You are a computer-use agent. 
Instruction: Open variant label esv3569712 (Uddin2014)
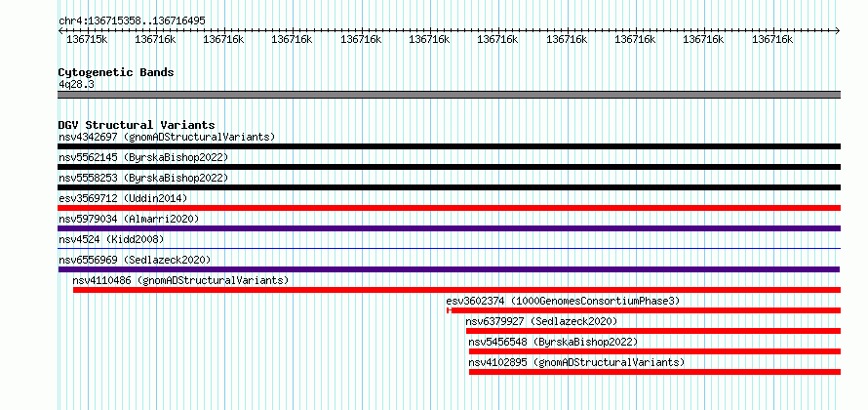[x=123, y=198]
